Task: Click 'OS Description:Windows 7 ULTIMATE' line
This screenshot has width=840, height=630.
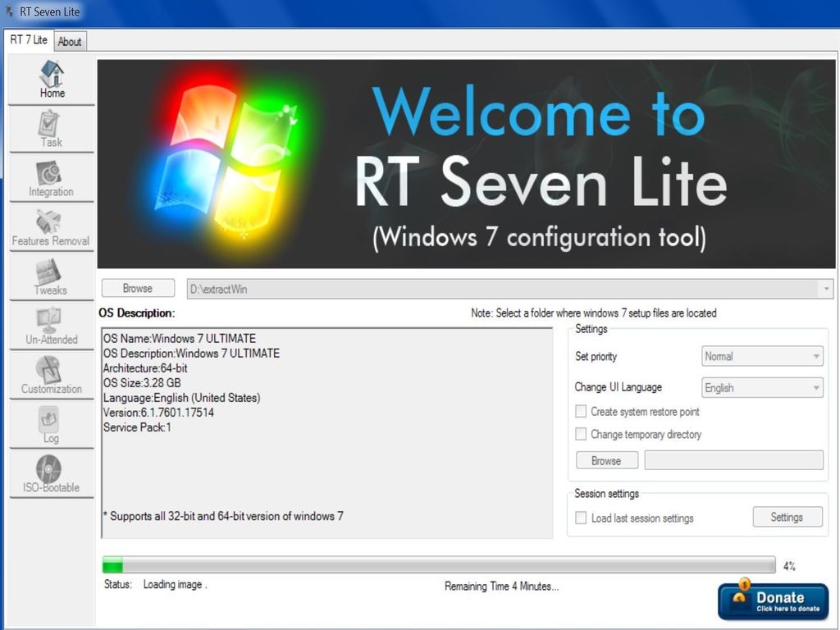Action: [191, 354]
